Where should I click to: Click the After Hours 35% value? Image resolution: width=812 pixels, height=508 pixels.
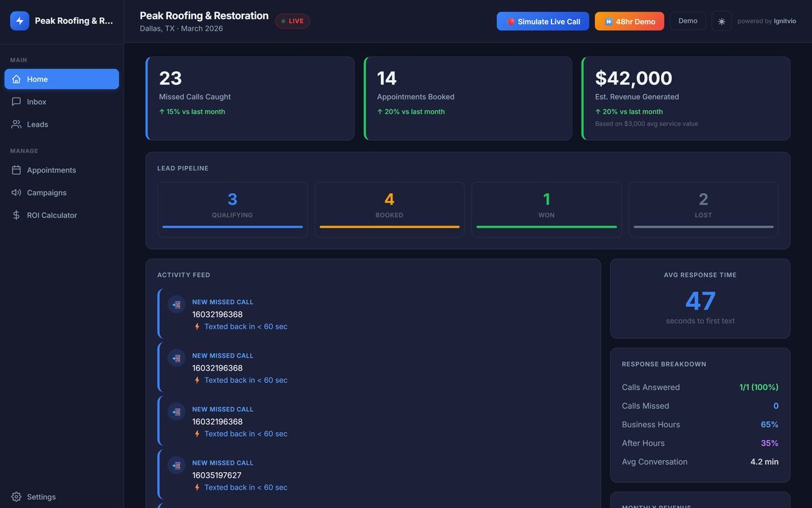pos(769,443)
